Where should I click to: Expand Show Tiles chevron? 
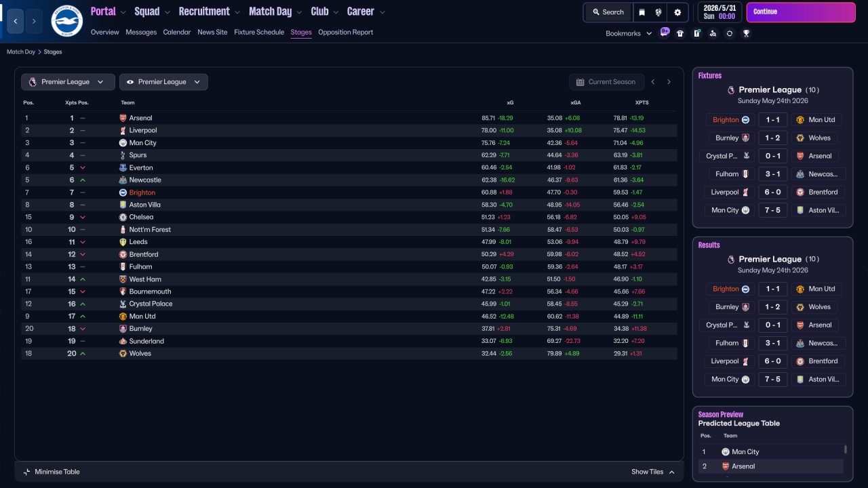coord(672,472)
